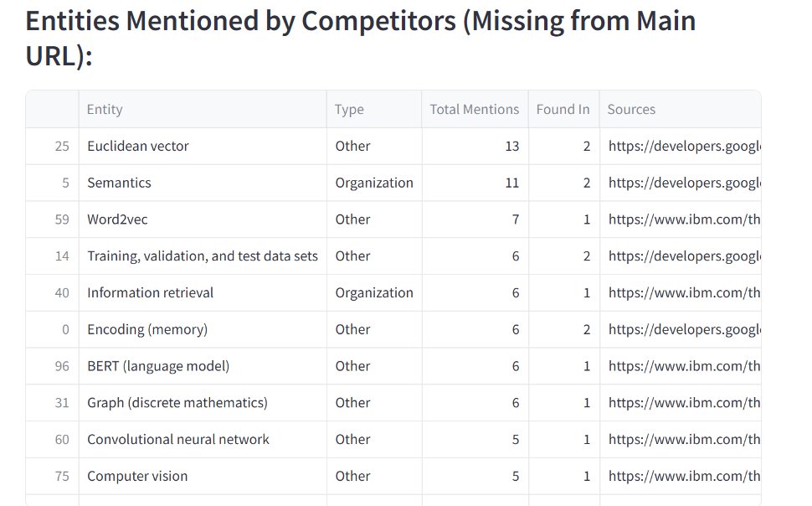Select Convolutional neural network cell
Screen dimensions: 812x506
pyautogui.click(x=203, y=440)
